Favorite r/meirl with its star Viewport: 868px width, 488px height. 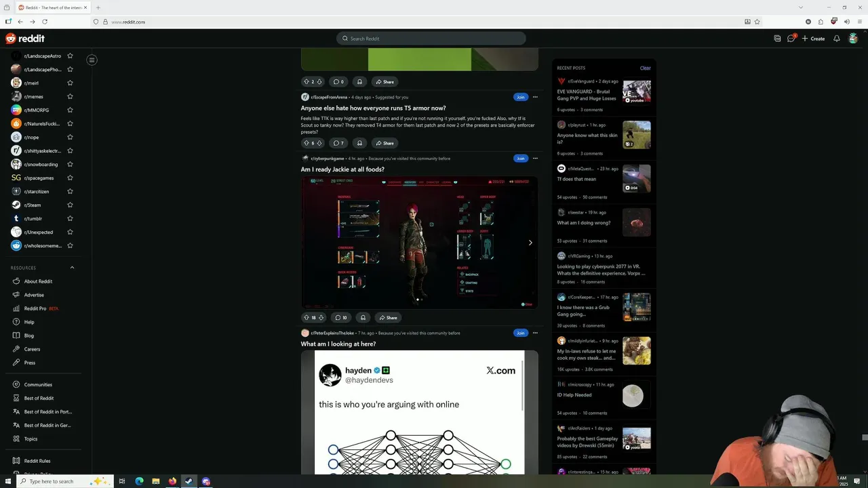(x=70, y=83)
